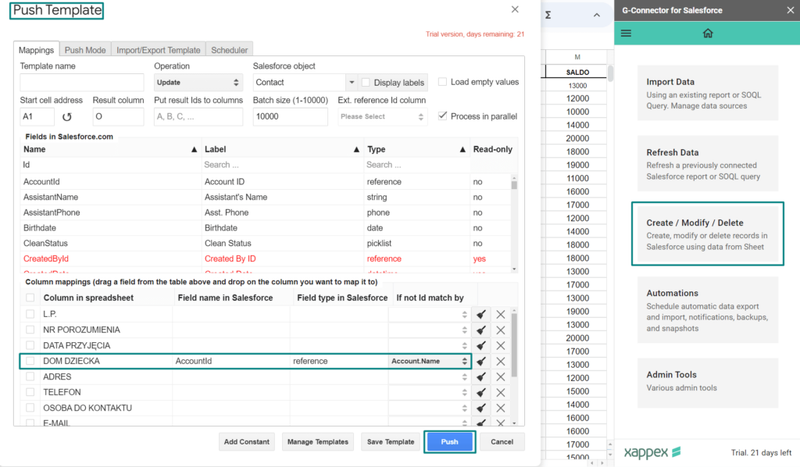Tick the select-all column mappings checkbox
Viewport: 800px width, 467px height.
point(30,298)
